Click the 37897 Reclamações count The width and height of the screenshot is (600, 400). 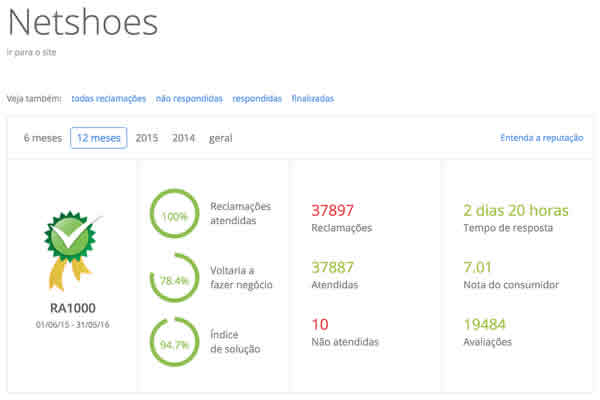(334, 211)
